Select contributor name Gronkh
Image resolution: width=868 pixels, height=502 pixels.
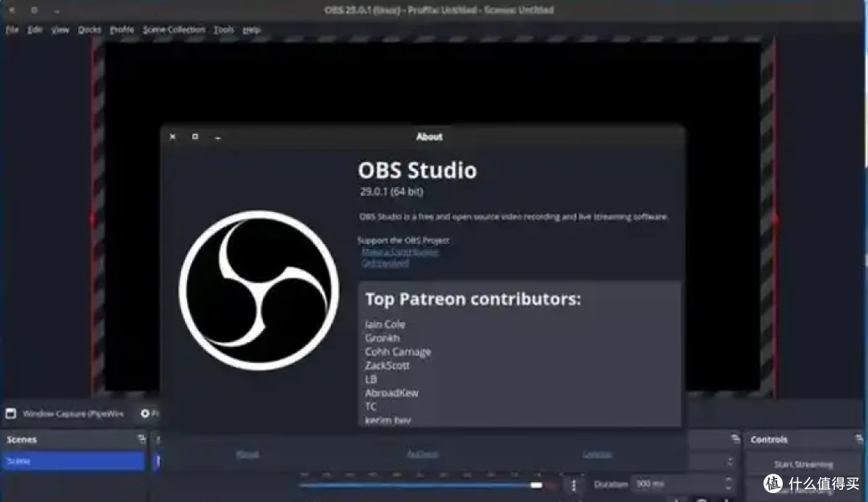point(382,338)
